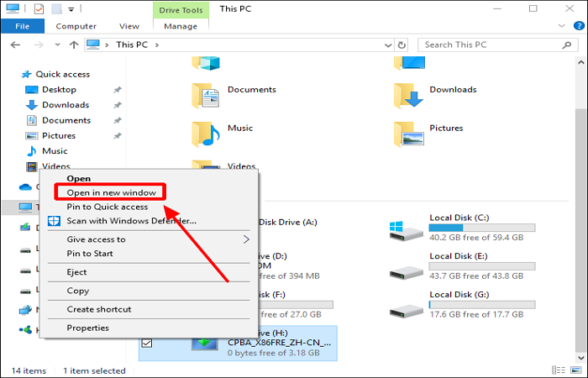Viewport: 588px width, 378px height.
Task: Click the chevron after This PC in address bar
Action: (x=157, y=45)
